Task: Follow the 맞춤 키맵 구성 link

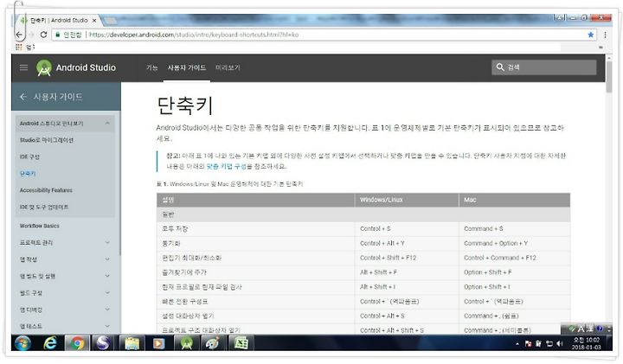Action: (x=227, y=166)
